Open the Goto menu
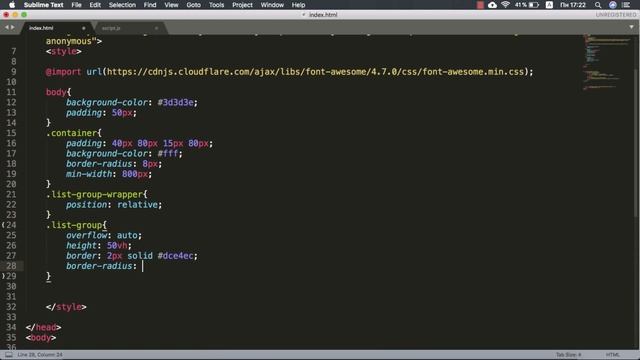The width and height of the screenshot is (640, 360). tap(193, 5)
